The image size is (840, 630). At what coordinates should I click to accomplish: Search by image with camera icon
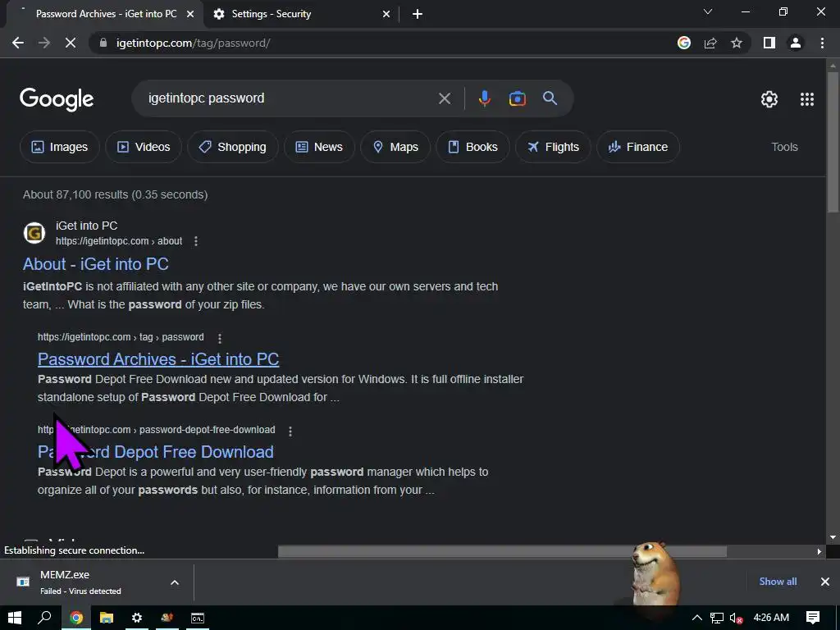[517, 98]
